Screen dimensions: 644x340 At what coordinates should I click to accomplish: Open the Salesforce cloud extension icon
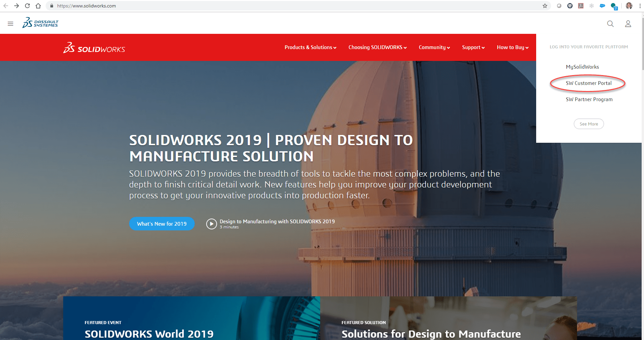click(602, 6)
